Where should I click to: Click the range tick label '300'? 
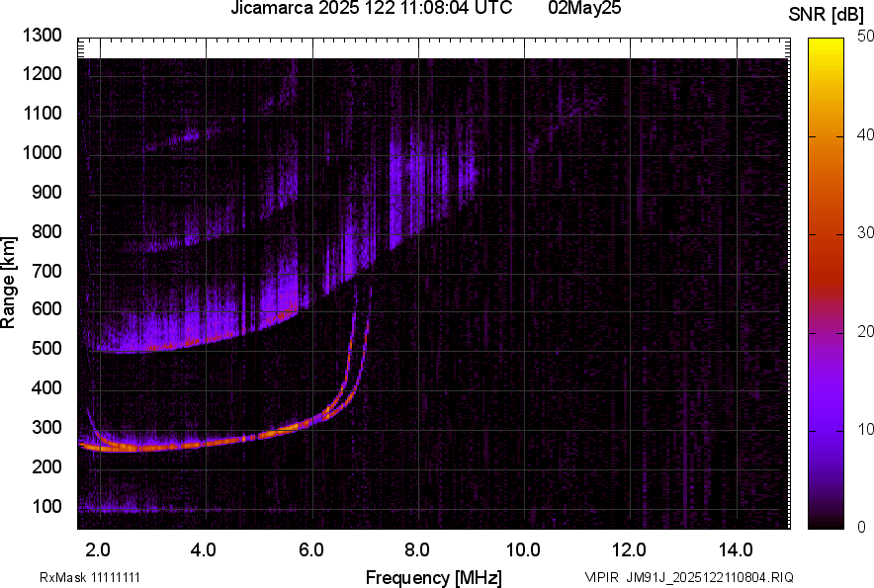pyautogui.click(x=46, y=427)
